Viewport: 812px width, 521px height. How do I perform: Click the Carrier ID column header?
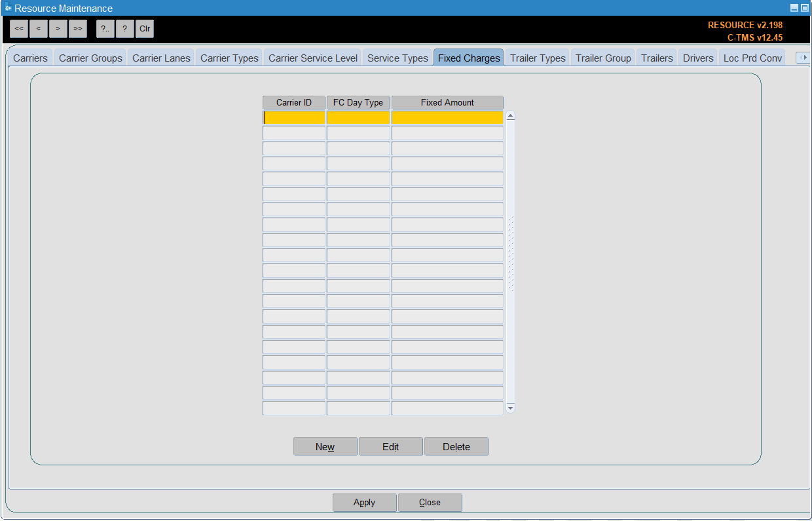[294, 102]
